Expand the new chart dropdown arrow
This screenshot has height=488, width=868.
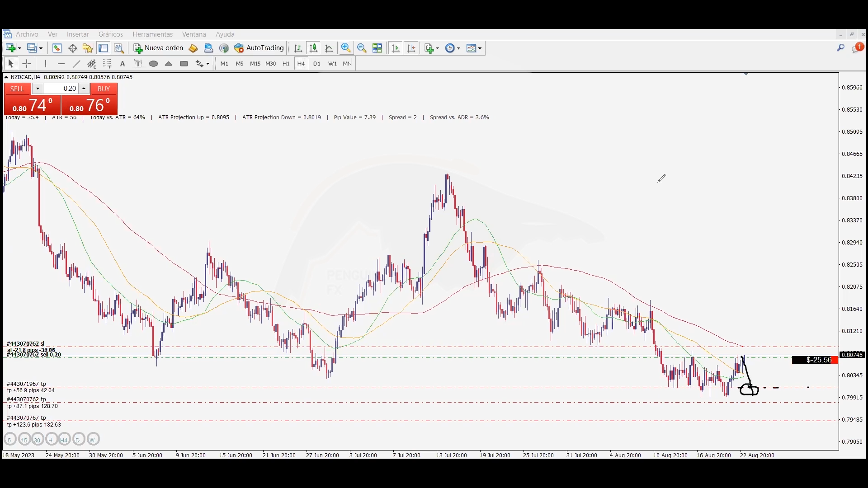19,48
